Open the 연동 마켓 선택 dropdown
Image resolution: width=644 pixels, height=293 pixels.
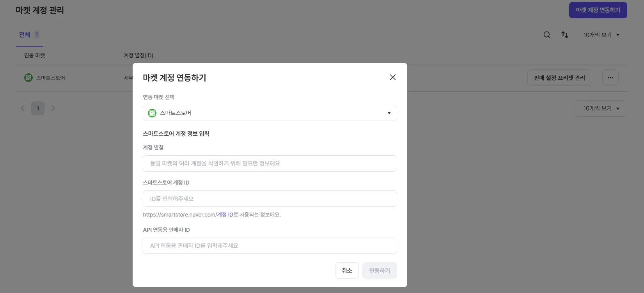point(270,113)
